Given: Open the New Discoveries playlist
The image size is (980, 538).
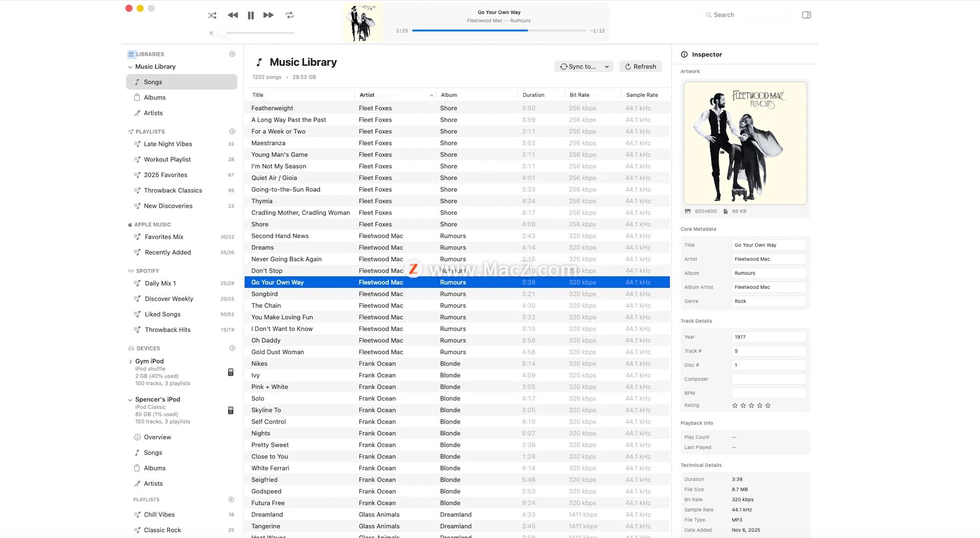Looking at the screenshot, I should tap(182, 206).
